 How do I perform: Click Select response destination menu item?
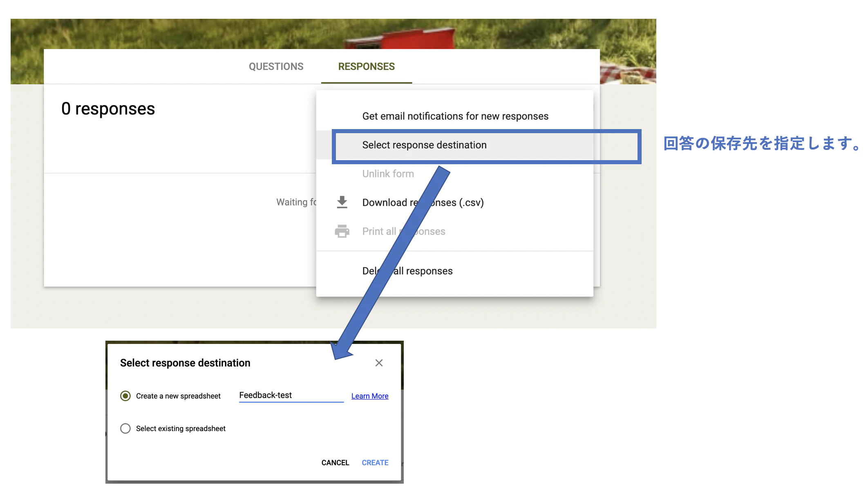point(424,145)
